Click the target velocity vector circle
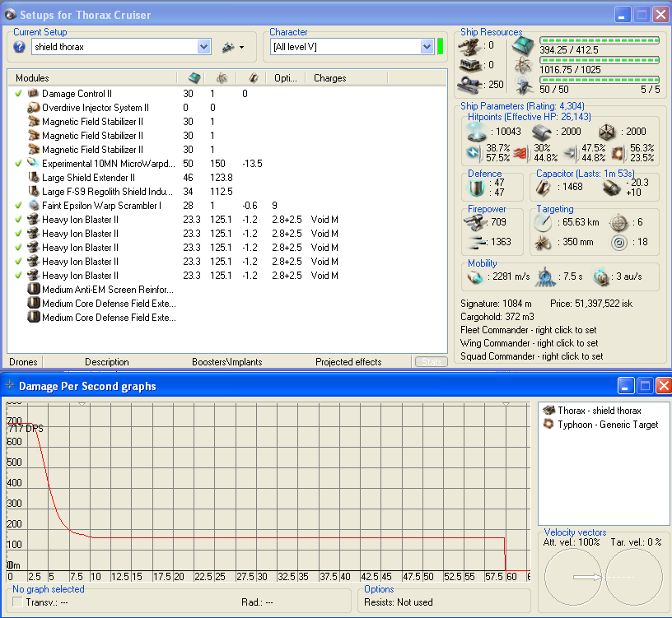672x618 pixels. click(x=634, y=577)
